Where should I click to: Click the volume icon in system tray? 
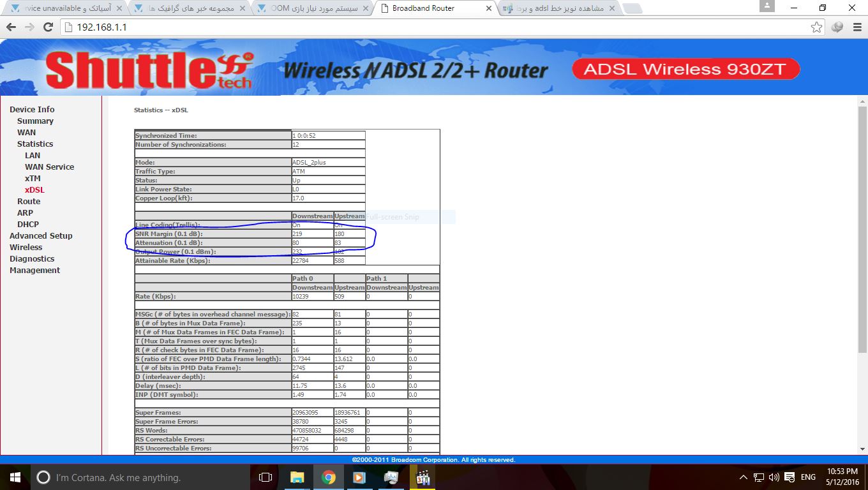click(x=774, y=477)
